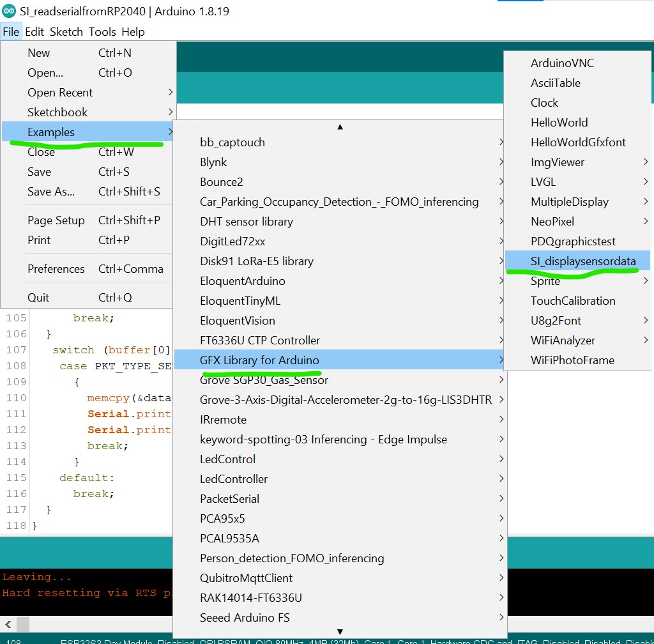Viewport: 654px width, 644px height.
Task: Open EloquentArduino examples submenu
Action: (x=340, y=280)
